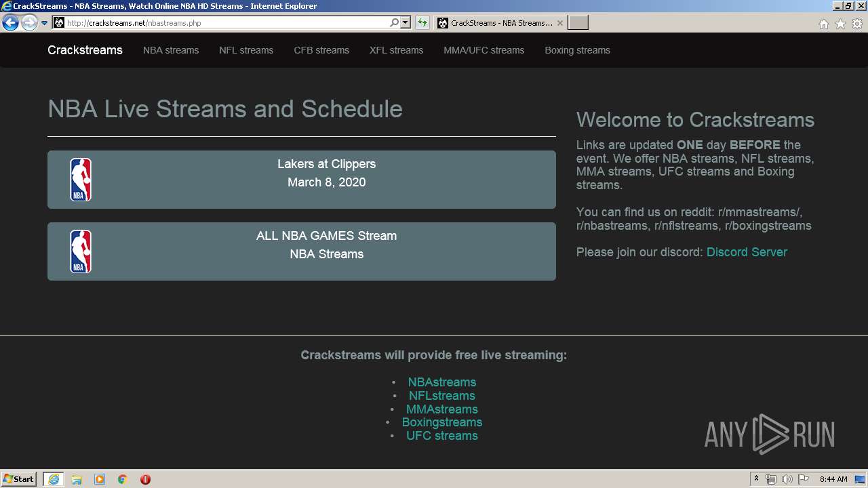Click the red Opera taskbar icon
Screen dimensions: 868x488
pos(145,479)
